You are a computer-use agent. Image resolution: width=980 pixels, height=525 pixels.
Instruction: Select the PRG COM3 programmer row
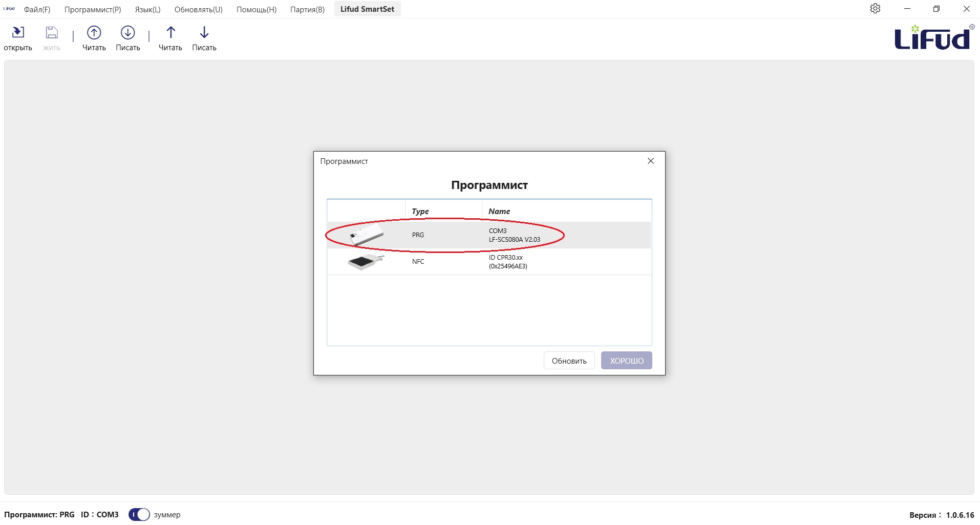pyautogui.click(x=488, y=235)
